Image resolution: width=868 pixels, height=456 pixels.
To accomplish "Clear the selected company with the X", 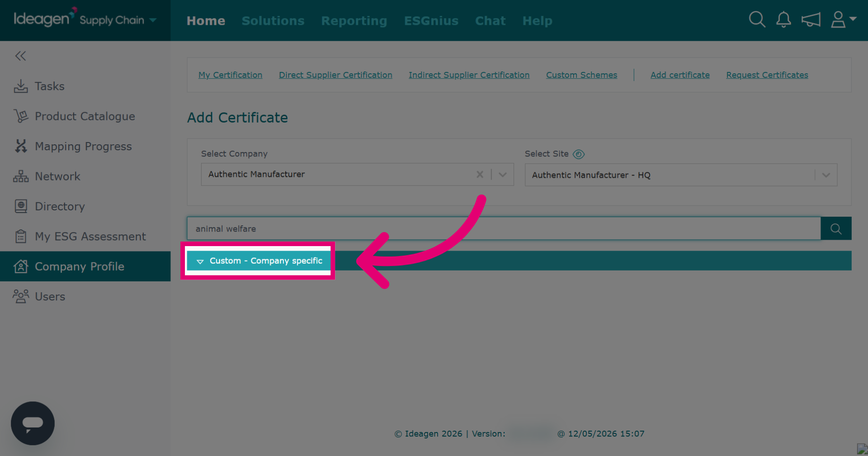I will (x=480, y=174).
